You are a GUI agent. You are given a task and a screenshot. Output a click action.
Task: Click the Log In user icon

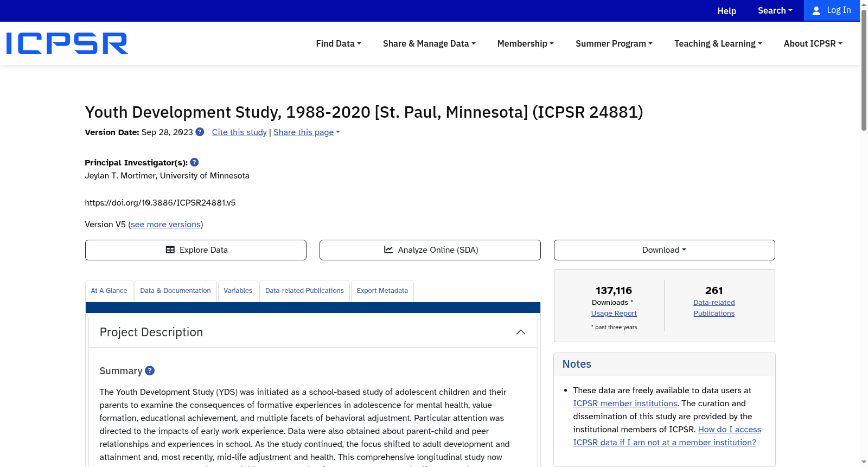[x=816, y=11]
